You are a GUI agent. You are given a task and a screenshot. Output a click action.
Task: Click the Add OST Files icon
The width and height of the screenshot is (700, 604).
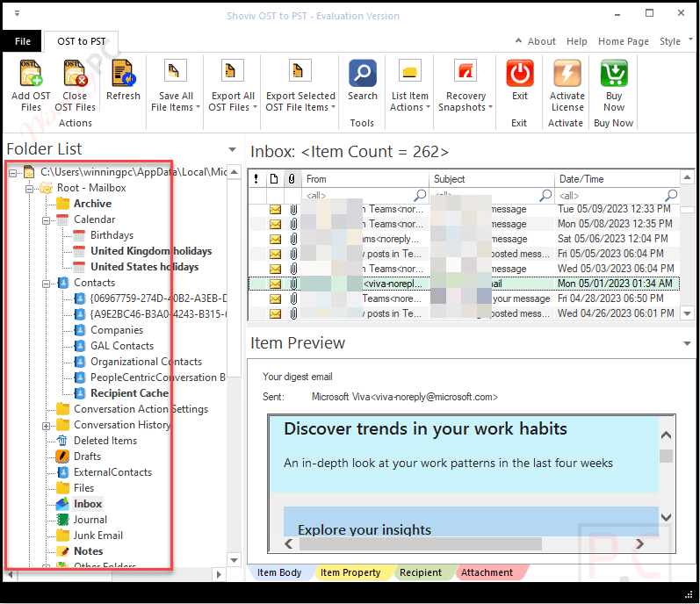click(x=31, y=74)
